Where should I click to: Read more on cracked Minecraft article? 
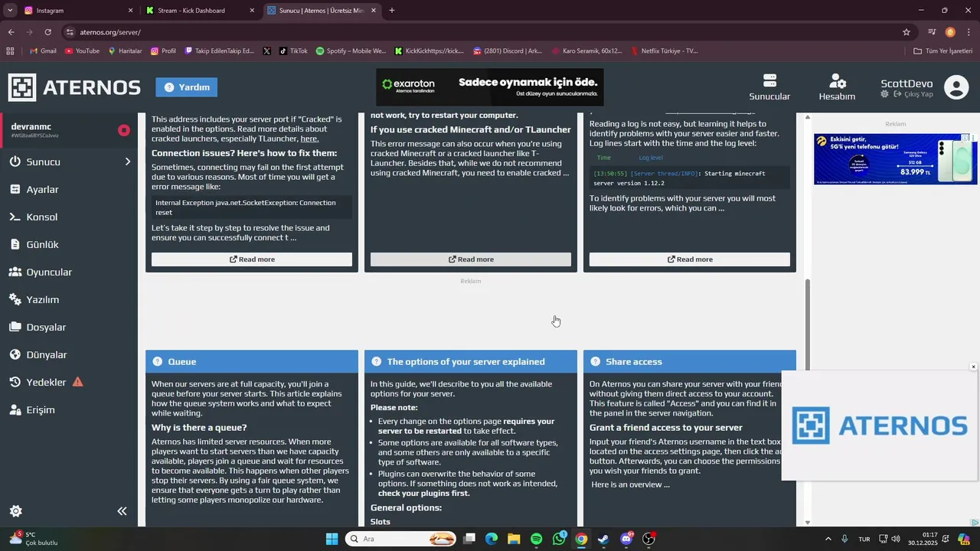pos(470,259)
